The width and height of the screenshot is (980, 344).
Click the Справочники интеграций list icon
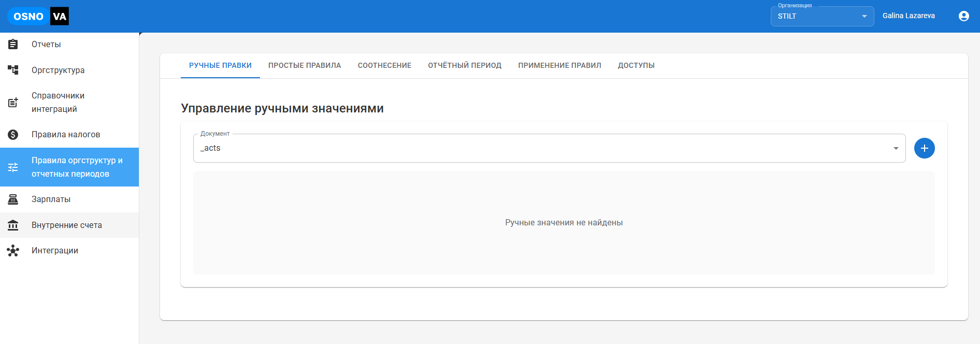[13, 103]
